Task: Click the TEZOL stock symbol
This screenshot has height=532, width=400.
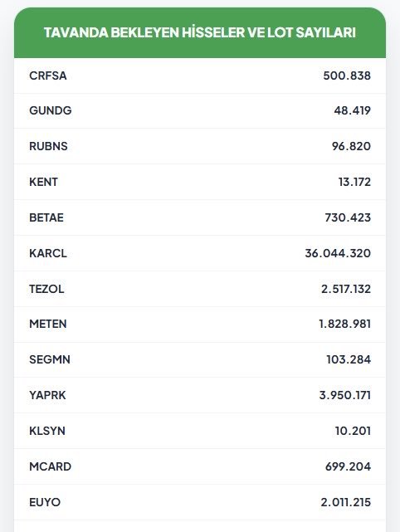Action: tap(46, 289)
